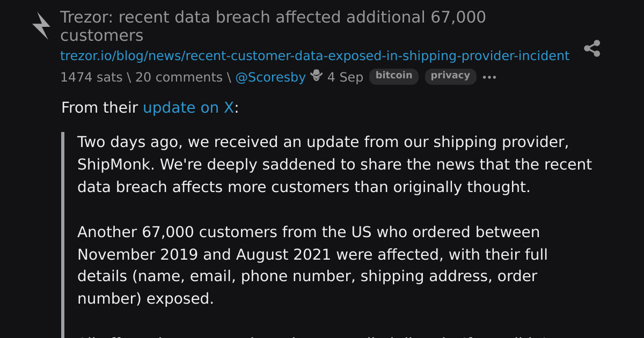The image size is (644, 338).
Task: Open the share icon menu
Action: point(592,48)
